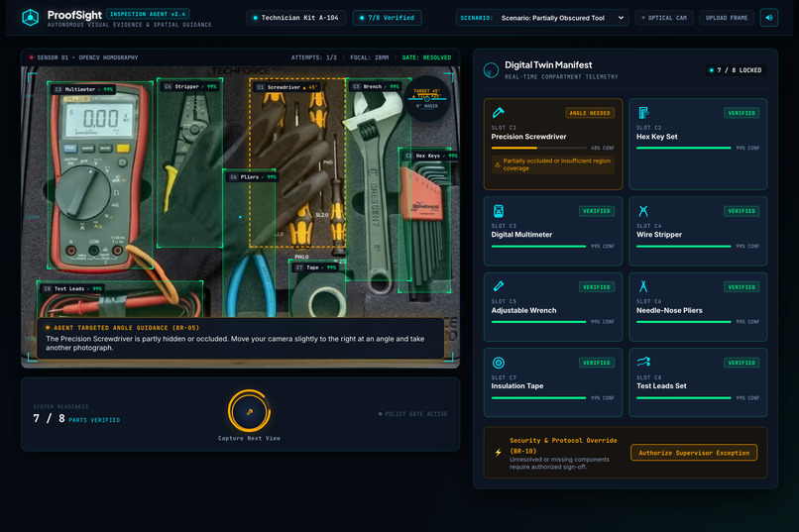Click Security & Protocol Override heading
The width and height of the screenshot is (799, 532).
pos(563,445)
